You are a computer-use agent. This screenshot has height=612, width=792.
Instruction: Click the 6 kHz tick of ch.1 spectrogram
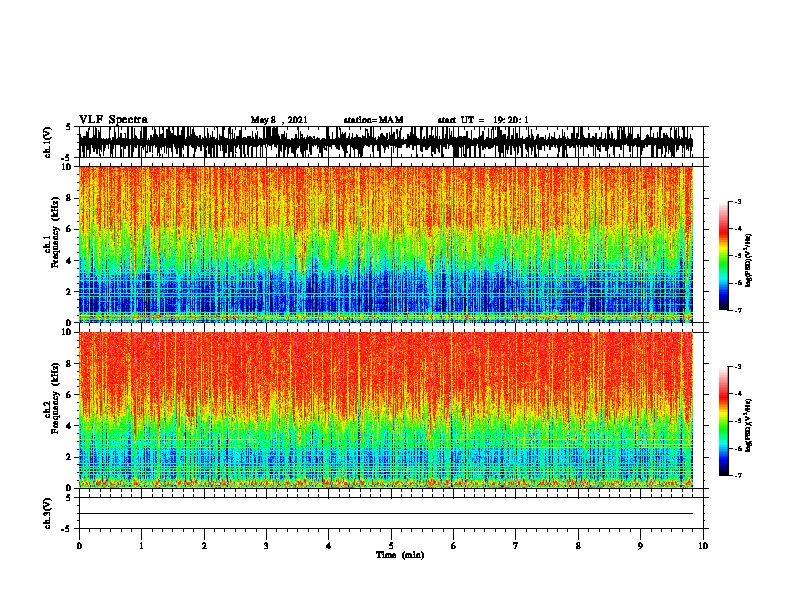point(69,229)
